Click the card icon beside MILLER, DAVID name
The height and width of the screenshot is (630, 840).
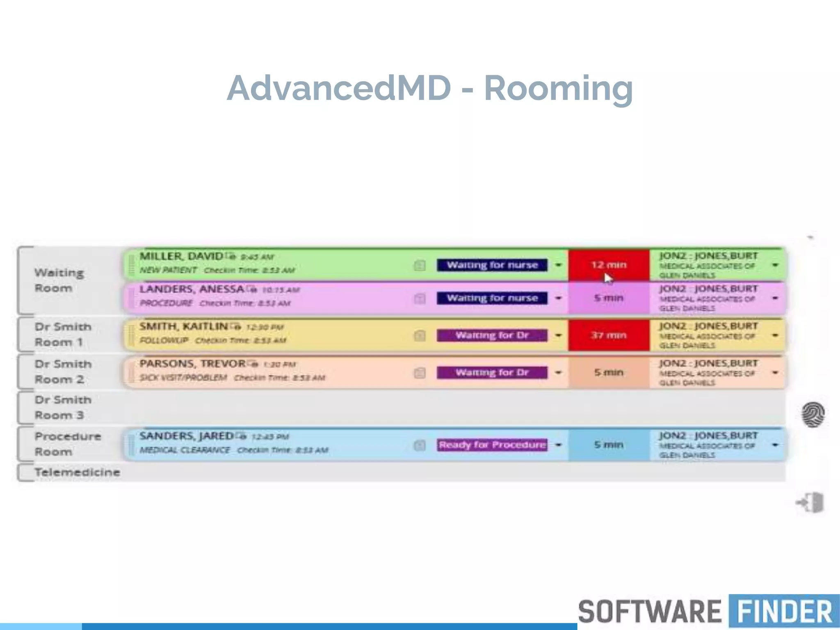[231, 256]
